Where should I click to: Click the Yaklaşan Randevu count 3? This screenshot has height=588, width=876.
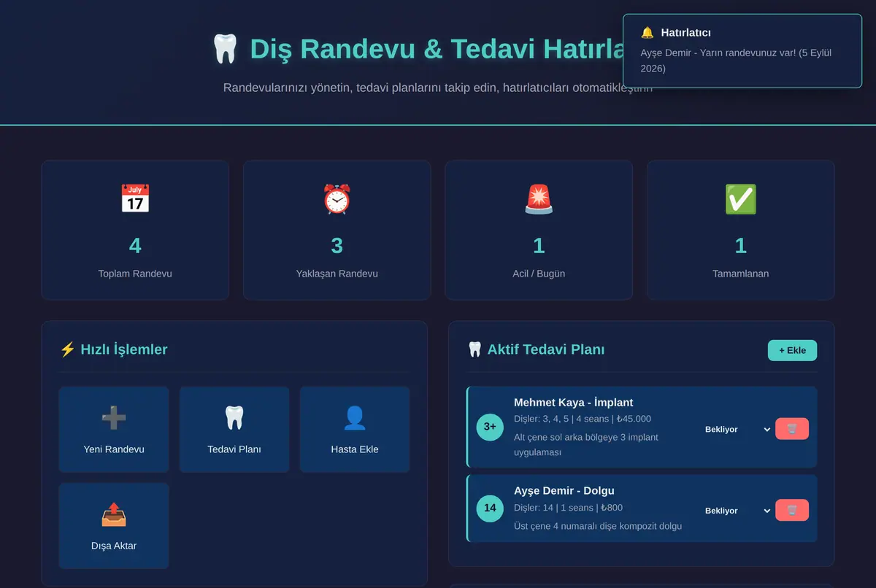[x=337, y=246]
